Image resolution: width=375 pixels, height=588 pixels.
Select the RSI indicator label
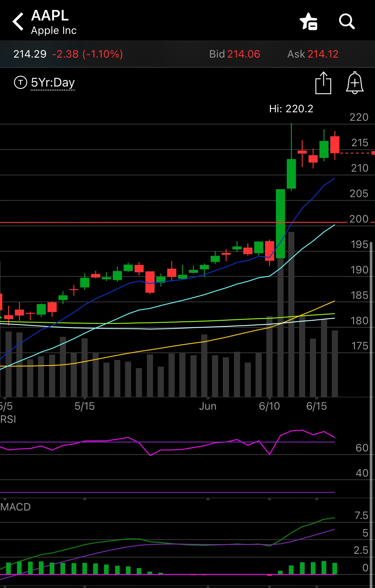click(8, 419)
